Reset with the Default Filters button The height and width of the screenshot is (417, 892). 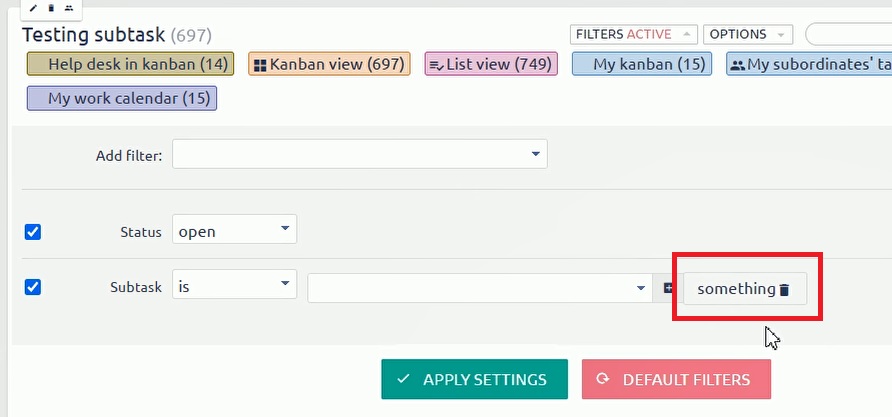[676, 379]
